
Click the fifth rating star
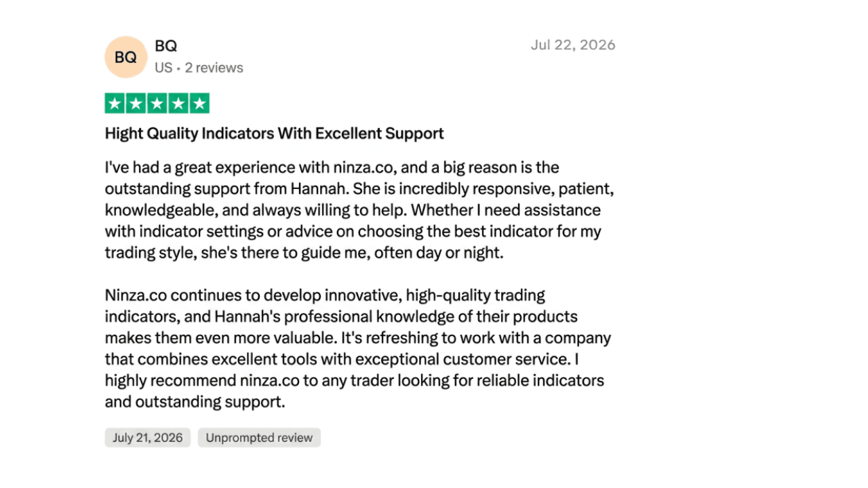[199, 104]
